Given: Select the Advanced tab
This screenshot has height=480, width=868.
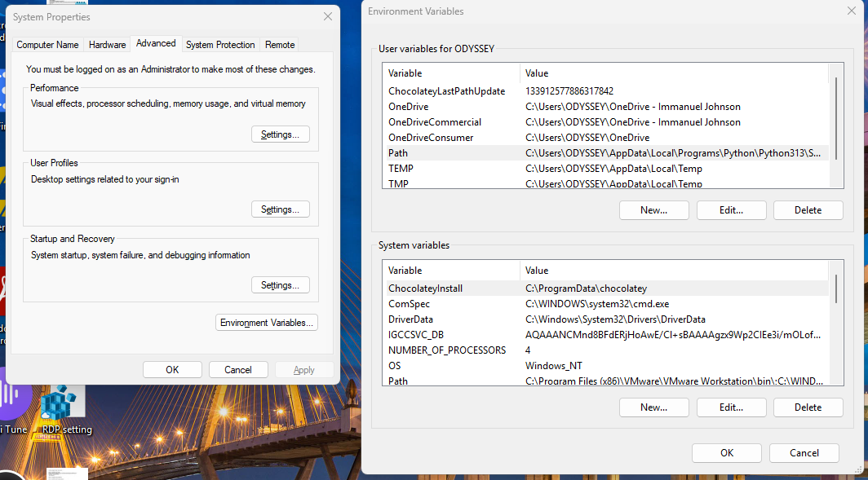Looking at the screenshot, I should pos(155,43).
